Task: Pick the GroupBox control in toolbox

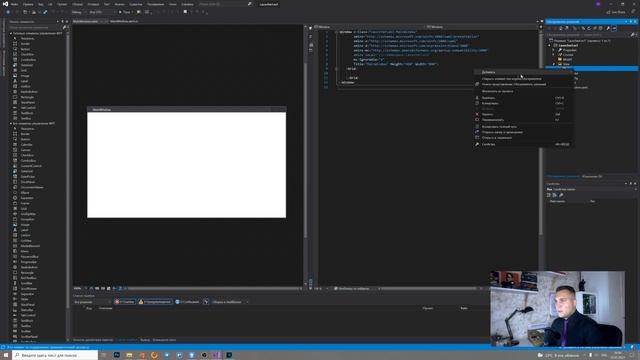Action: (x=27, y=219)
